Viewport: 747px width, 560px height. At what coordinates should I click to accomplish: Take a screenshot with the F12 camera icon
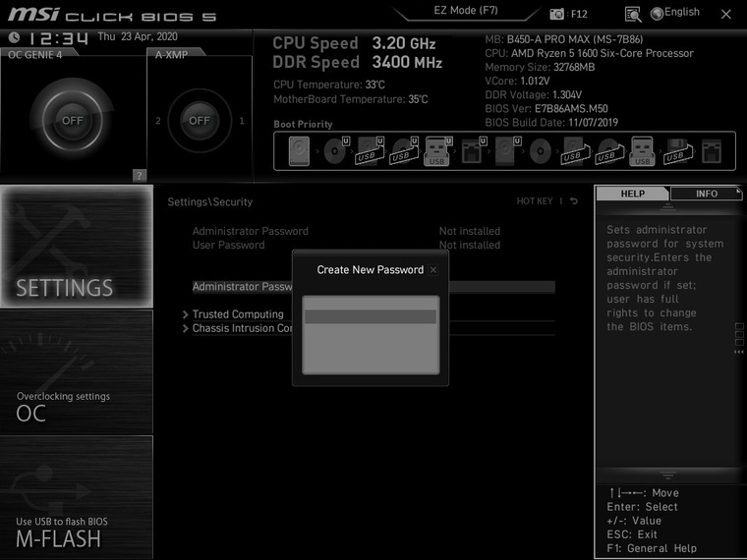556,14
